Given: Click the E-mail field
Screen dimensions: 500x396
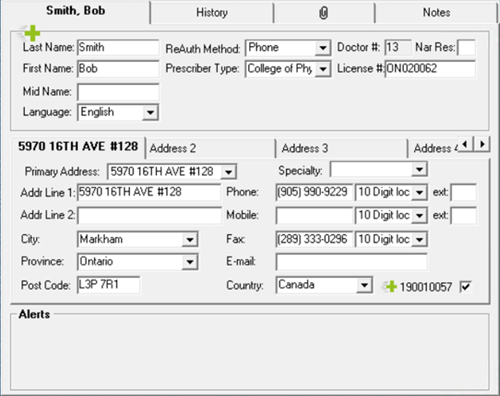Looking at the screenshot, I should click(x=351, y=262).
